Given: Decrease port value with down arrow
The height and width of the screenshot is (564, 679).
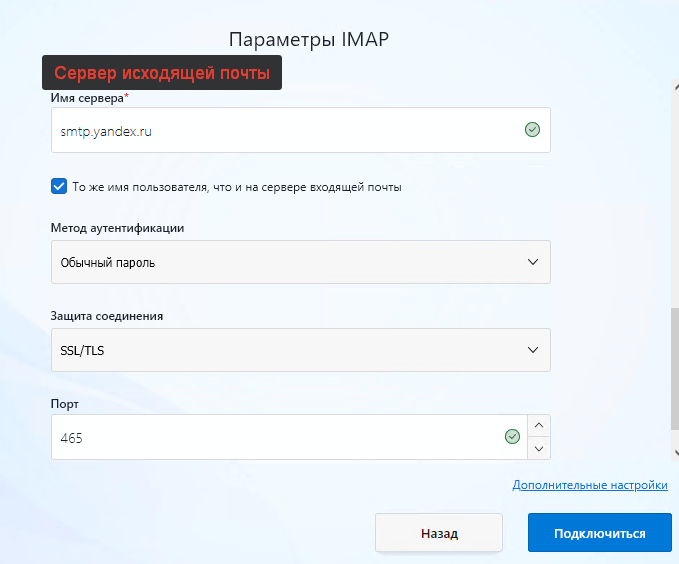Looking at the screenshot, I should tap(539, 448).
